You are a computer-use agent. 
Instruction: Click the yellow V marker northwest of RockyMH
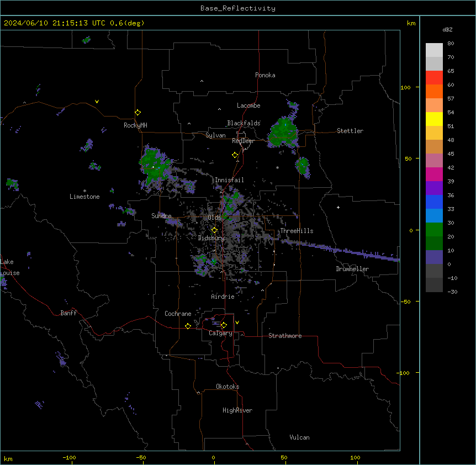[97, 102]
